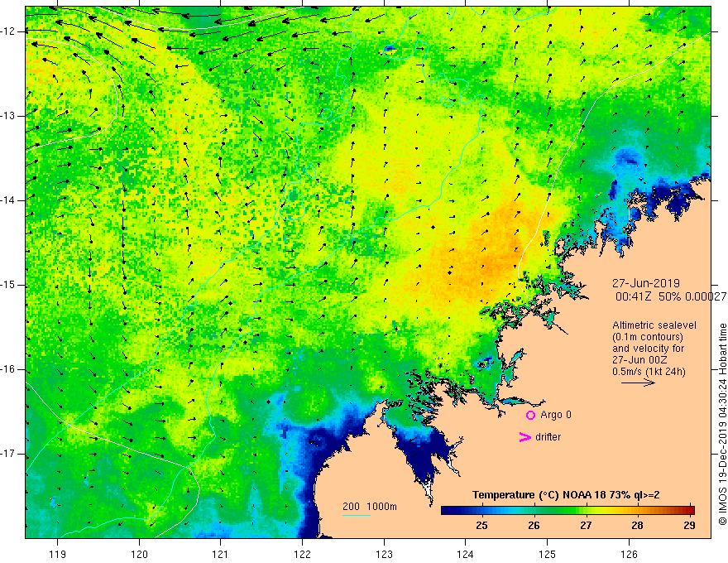Click the '200 1000m' isobath label
The width and height of the screenshot is (728, 563).
[x=370, y=507]
